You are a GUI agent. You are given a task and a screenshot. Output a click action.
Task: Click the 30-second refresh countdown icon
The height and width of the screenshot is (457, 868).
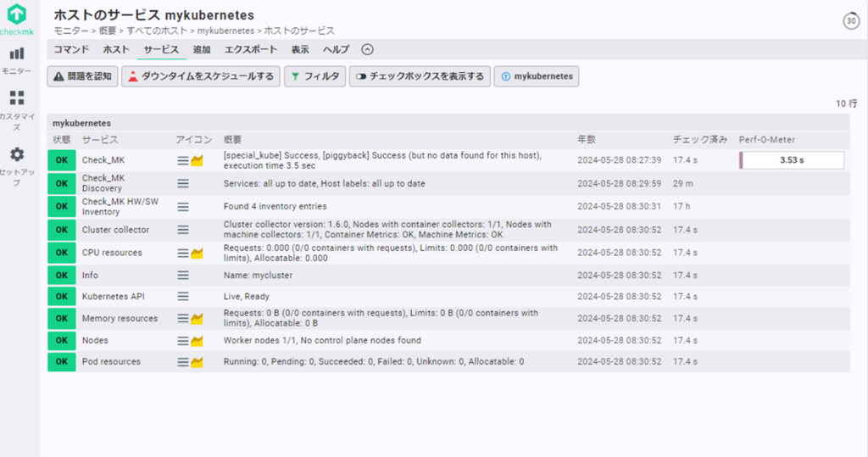(x=851, y=21)
